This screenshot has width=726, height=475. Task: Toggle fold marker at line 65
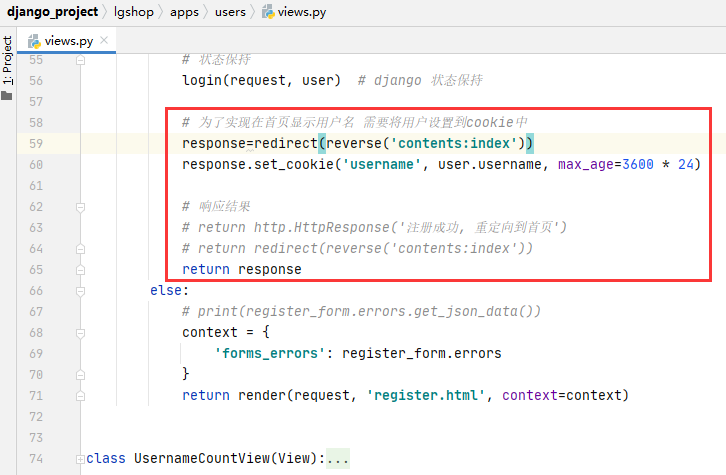click(81, 270)
